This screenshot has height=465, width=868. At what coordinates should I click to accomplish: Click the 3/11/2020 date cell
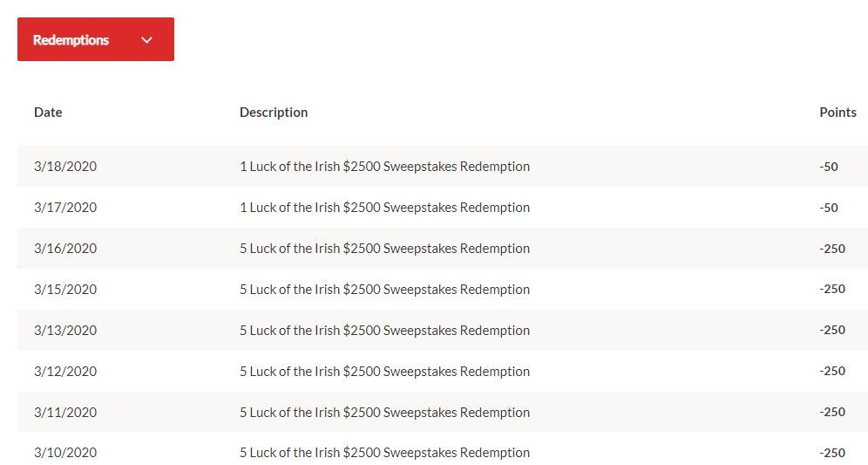[65, 413]
